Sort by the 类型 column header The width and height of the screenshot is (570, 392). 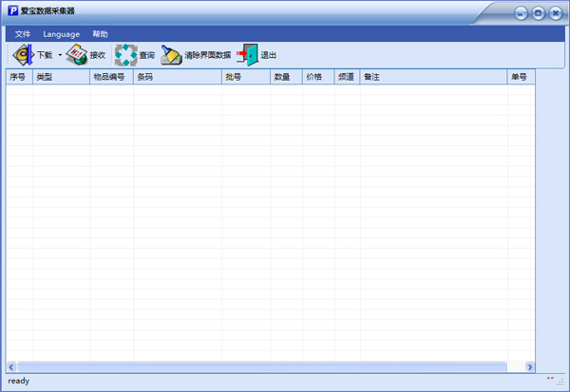62,77
